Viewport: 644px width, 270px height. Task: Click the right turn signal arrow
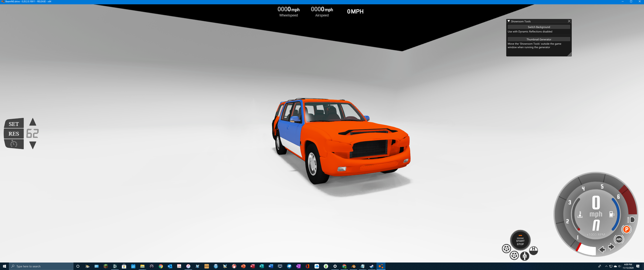(x=611, y=247)
